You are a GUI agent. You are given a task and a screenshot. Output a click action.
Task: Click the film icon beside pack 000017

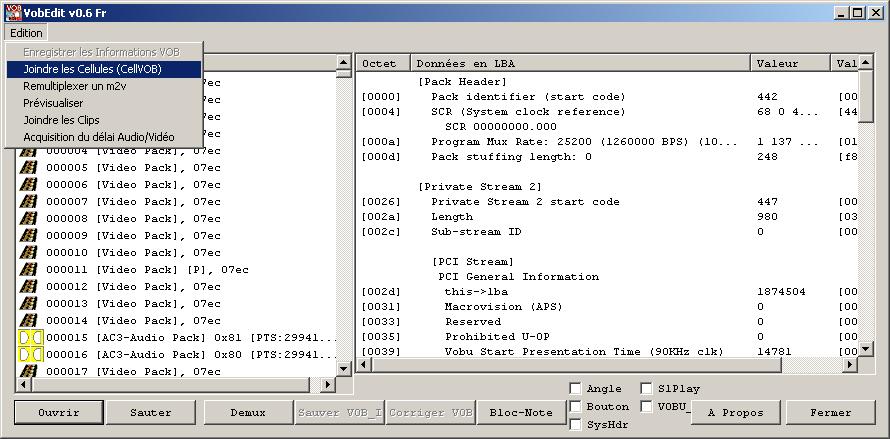pyautogui.click(x=29, y=371)
